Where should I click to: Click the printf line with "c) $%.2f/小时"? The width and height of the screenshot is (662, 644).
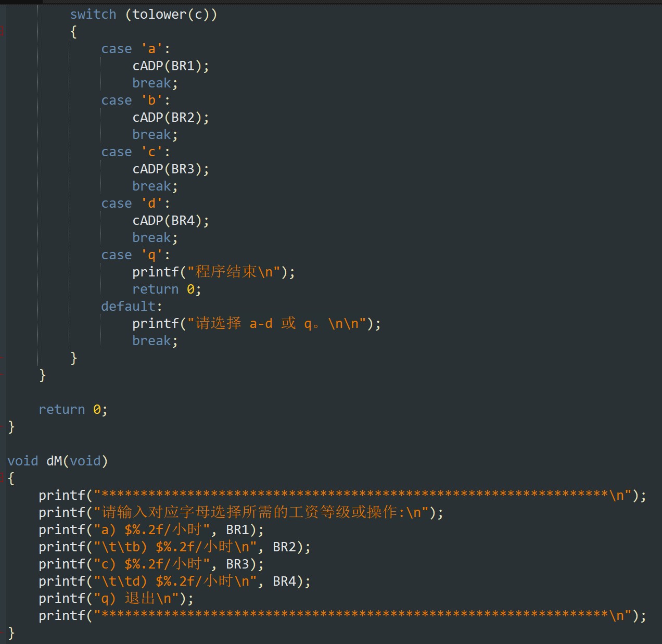[151, 564]
